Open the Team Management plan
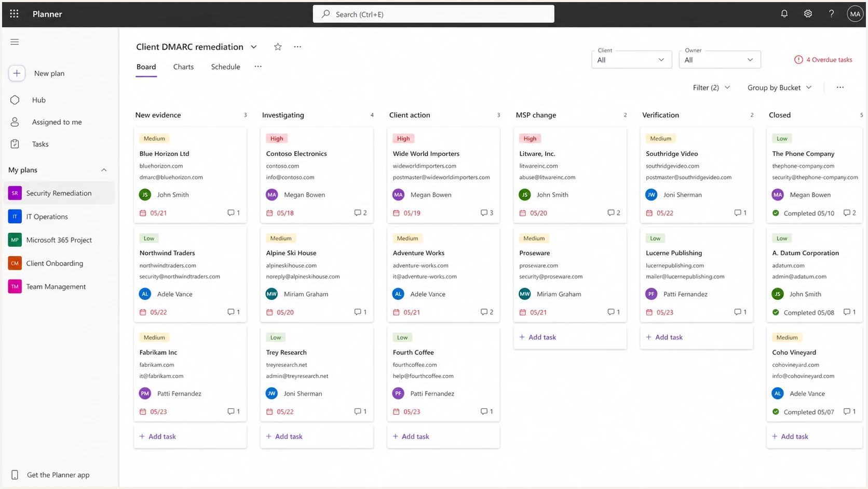 (59, 286)
